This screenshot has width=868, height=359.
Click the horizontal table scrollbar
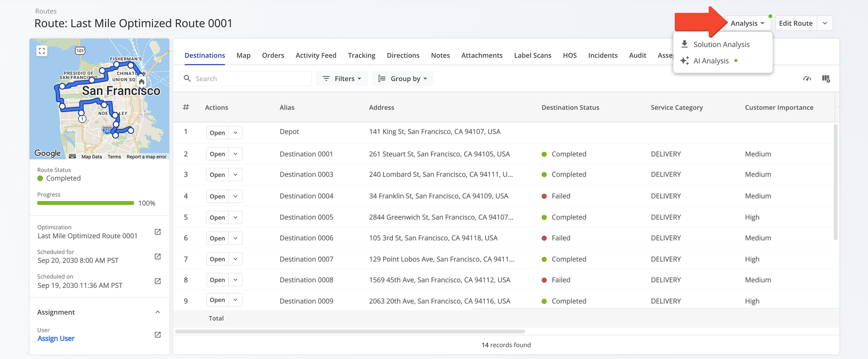pyautogui.click(x=350, y=331)
